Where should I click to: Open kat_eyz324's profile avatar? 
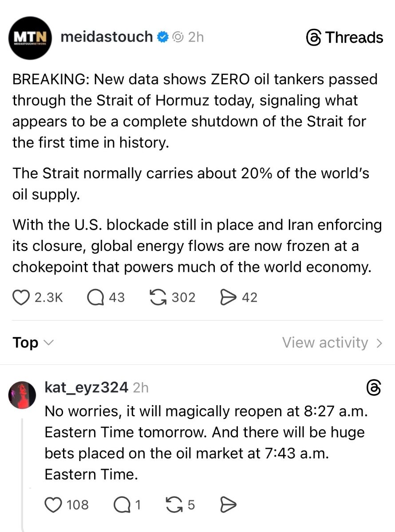click(22, 394)
